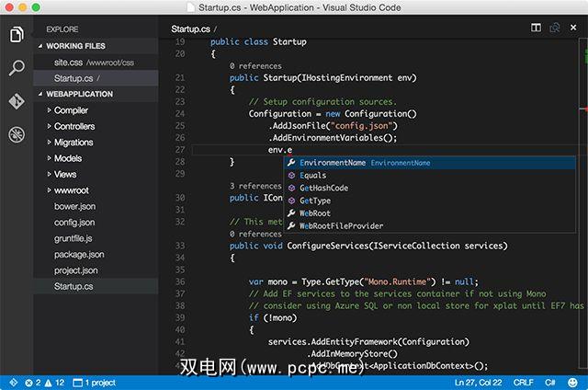Viewport: 588px width, 390px height.
Task: Open the Explorer view in the sidebar
Action: coord(16,35)
